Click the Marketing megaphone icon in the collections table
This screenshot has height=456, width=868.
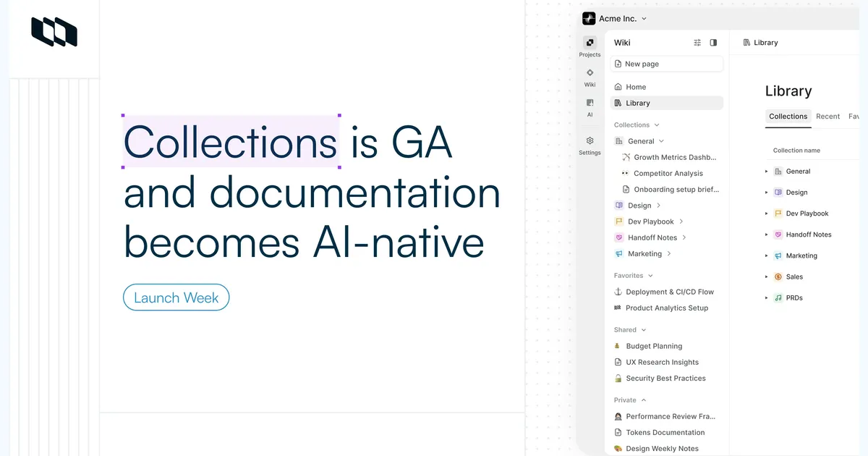[778, 256]
